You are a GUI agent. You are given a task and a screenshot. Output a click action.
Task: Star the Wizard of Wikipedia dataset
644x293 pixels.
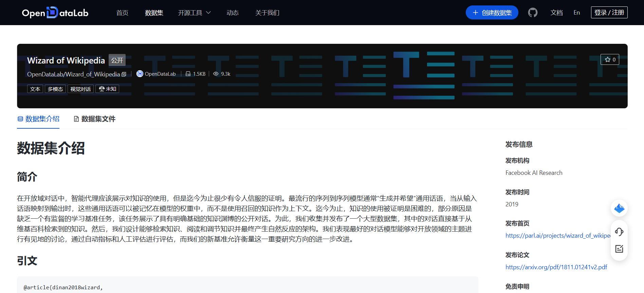point(610,59)
